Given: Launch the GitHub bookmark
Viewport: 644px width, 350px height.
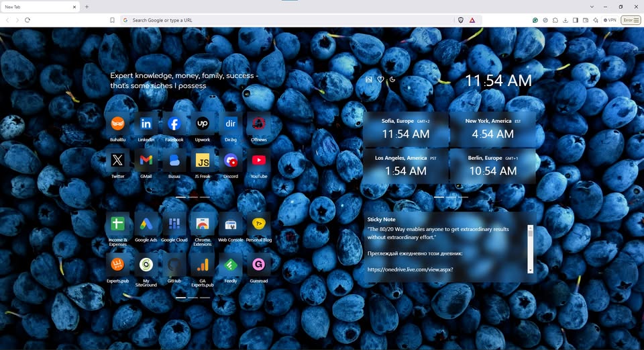Looking at the screenshot, I should pos(174,265).
